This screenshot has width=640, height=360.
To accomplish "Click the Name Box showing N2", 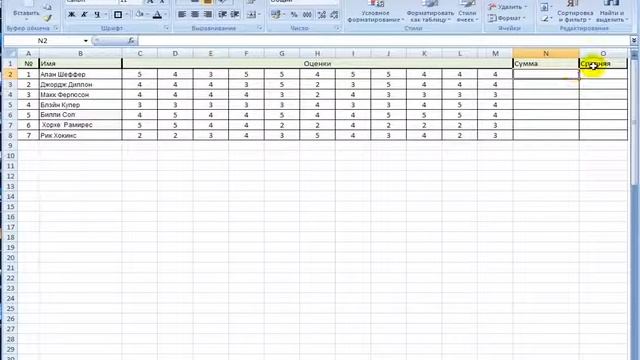I will (x=43, y=41).
